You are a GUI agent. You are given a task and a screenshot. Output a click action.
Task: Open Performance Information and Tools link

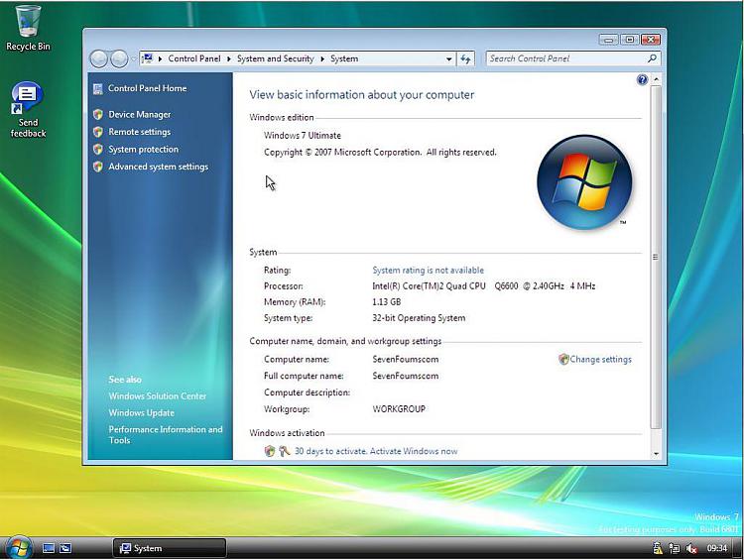pyautogui.click(x=165, y=435)
